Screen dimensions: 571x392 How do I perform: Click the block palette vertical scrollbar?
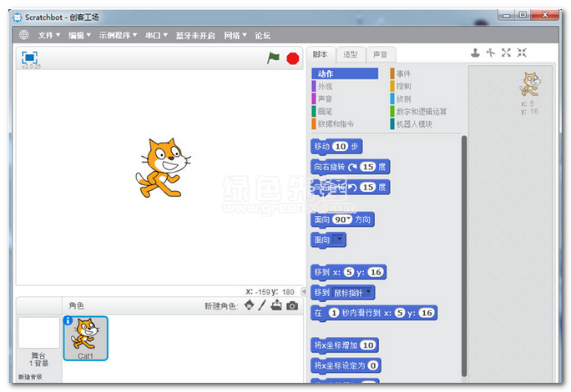coord(464,256)
